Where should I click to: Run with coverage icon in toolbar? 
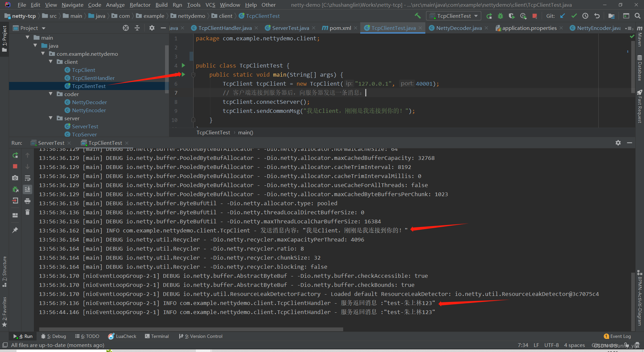click(512, 16)
